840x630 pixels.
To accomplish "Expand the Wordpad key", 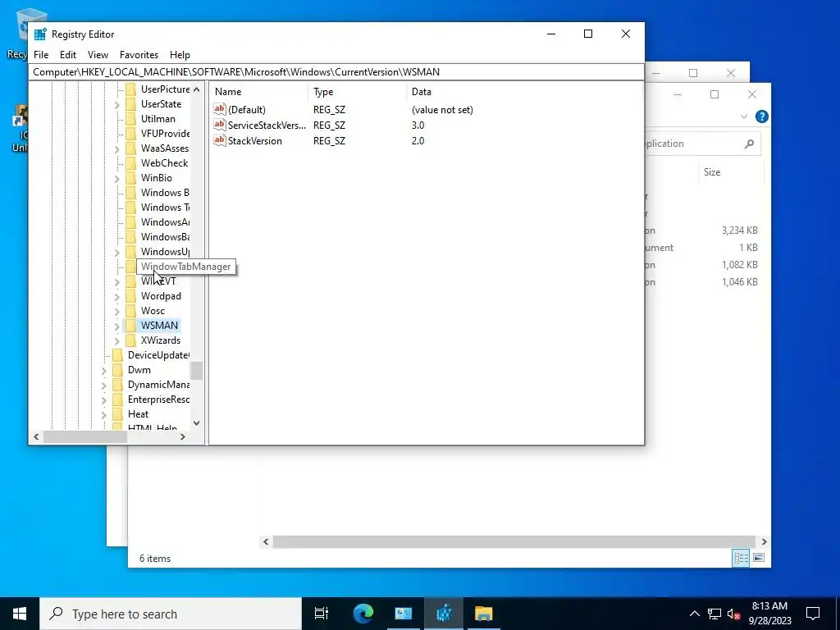I will [x=117, y=296].
